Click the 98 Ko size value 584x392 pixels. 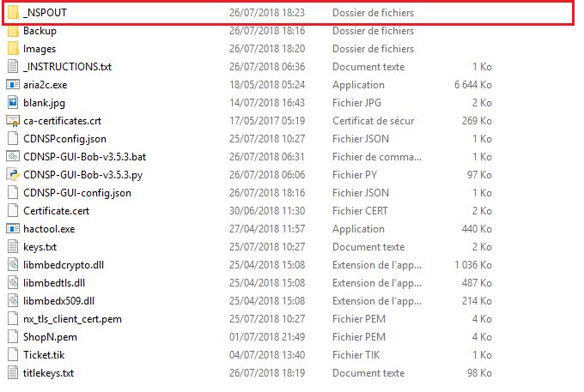[479, 373]
